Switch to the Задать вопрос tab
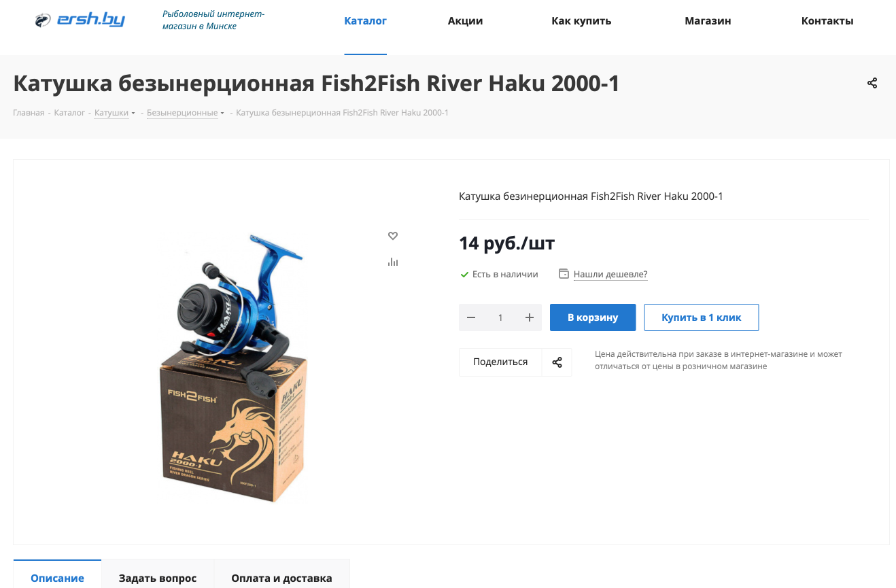The height and width of the screenshot is (588, 896). pos(158,578)
